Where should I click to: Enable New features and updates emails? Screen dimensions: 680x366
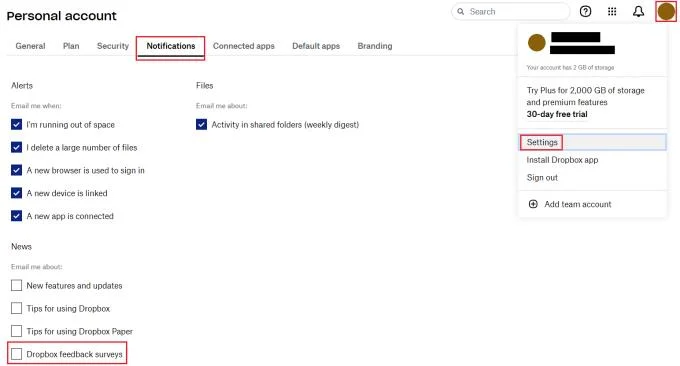coord(16,285)
